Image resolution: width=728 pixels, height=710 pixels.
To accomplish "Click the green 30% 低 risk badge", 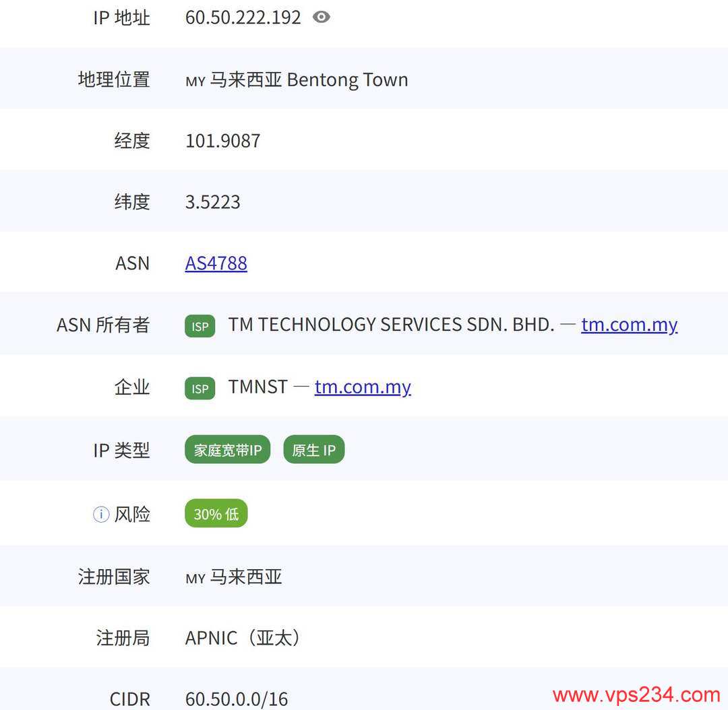I will click(x=216, y=513).
